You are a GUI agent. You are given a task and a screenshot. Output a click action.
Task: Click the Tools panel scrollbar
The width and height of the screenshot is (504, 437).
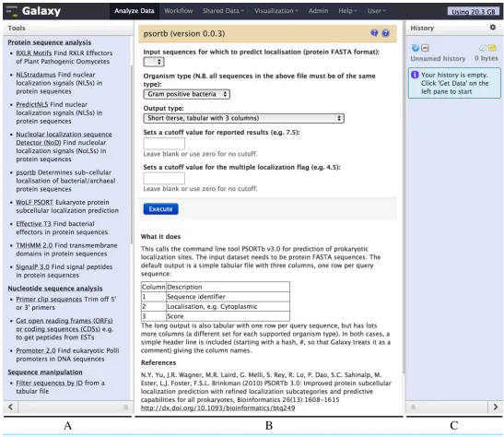[x=132, y=154]
